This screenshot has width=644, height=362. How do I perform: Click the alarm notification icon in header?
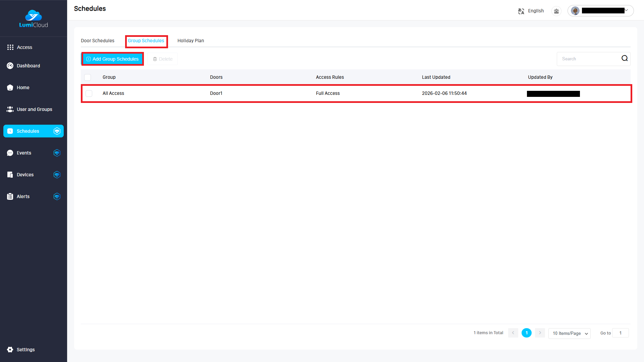point(556,11)
